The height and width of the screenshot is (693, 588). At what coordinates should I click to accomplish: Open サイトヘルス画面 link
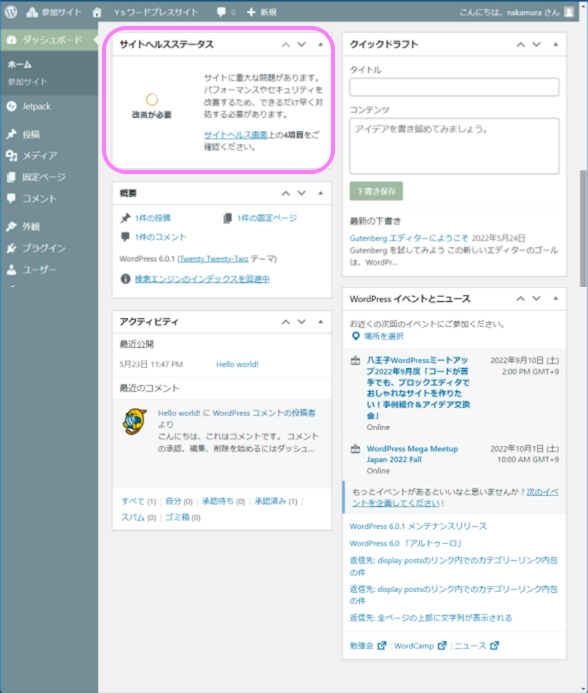tap(236, 135)
